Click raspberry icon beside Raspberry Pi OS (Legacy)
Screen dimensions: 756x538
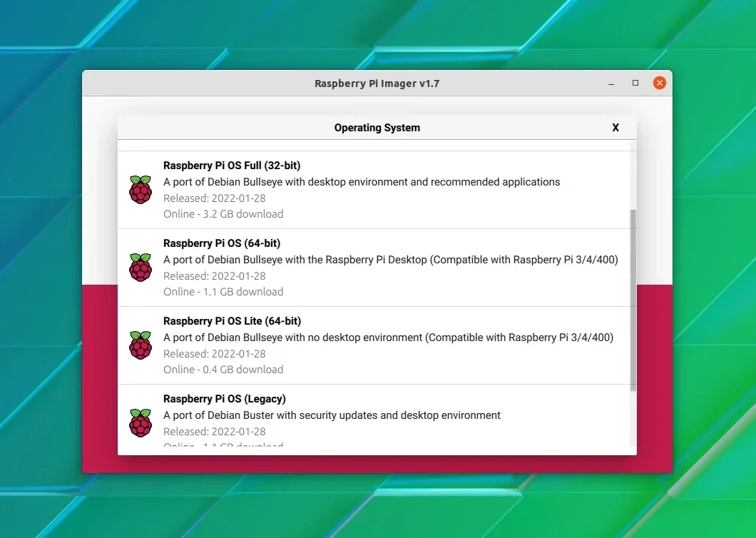tap(141, 422)
